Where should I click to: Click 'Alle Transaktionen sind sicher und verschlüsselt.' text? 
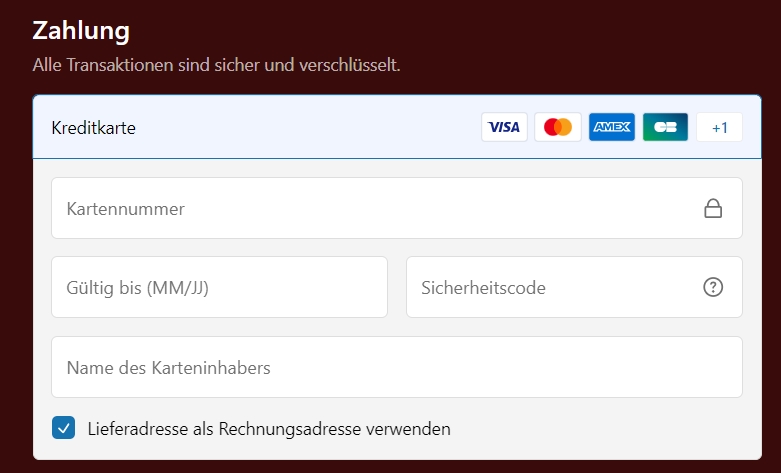click(x=216, y=65)
